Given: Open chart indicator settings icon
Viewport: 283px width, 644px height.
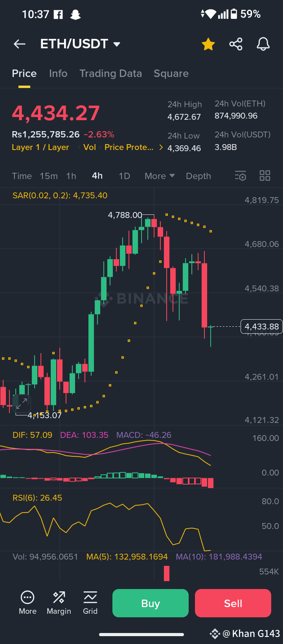Looking at the screenshot, I should coord(241,176).
